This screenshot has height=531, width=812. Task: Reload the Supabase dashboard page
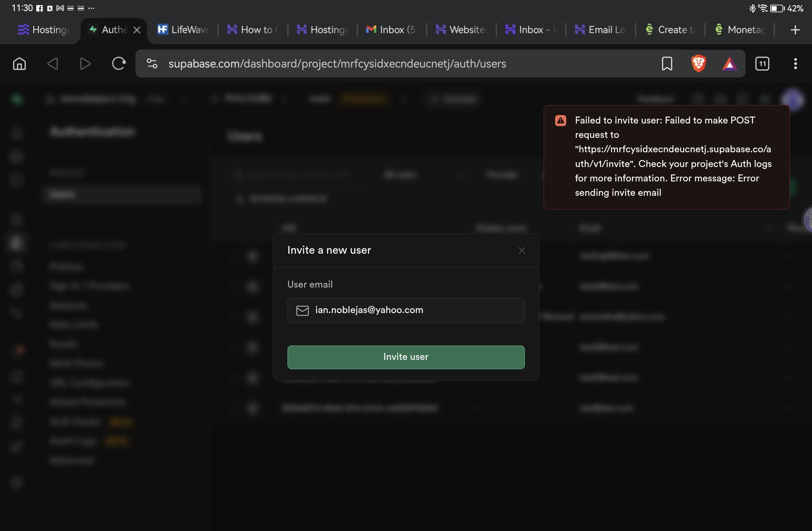click(x=118, y=64)
